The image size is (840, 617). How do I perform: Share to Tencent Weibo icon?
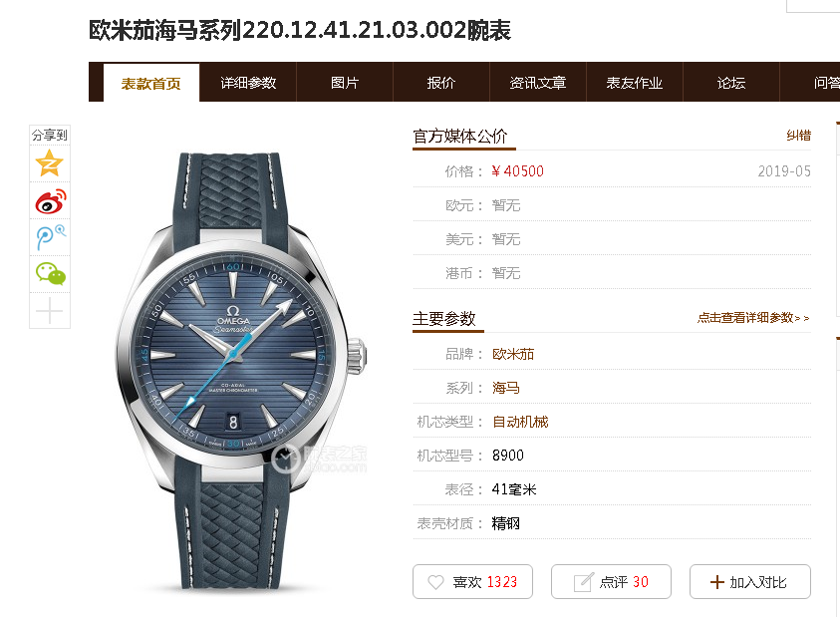click(51, 237)
